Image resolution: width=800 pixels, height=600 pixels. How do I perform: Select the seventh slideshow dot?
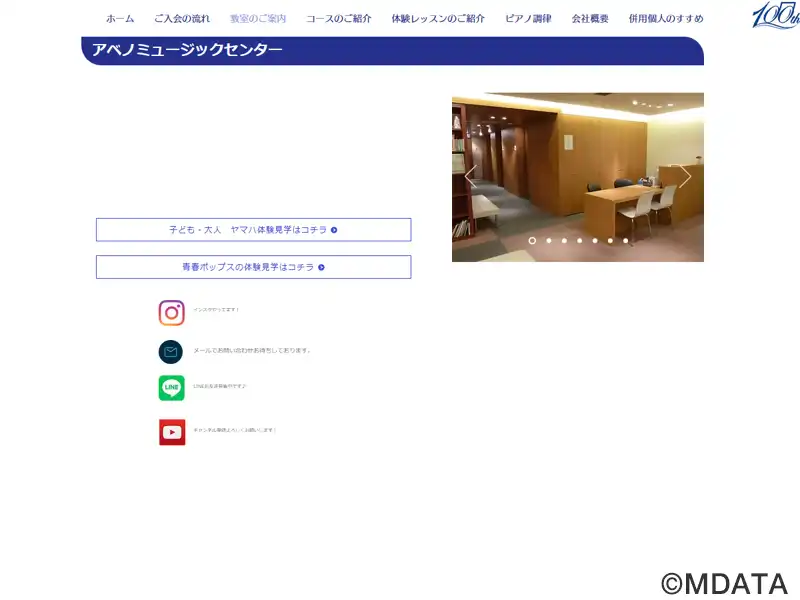click(x=626, y=240)
